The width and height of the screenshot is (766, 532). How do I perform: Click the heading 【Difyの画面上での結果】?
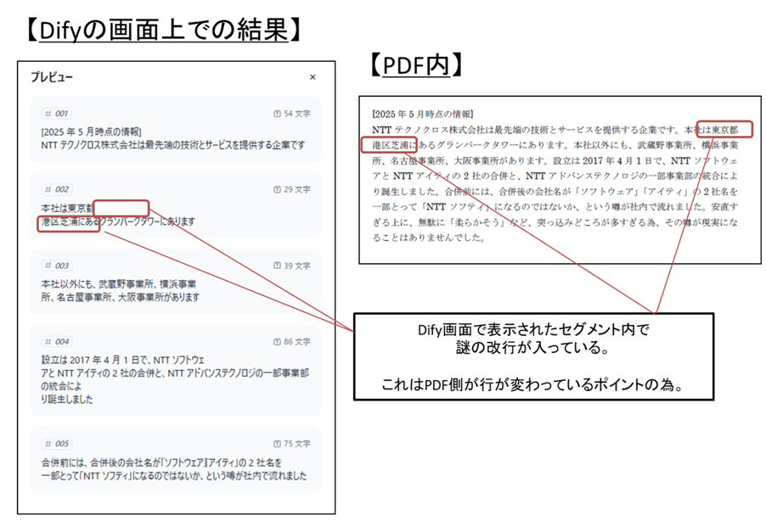(x=163, y=31)
